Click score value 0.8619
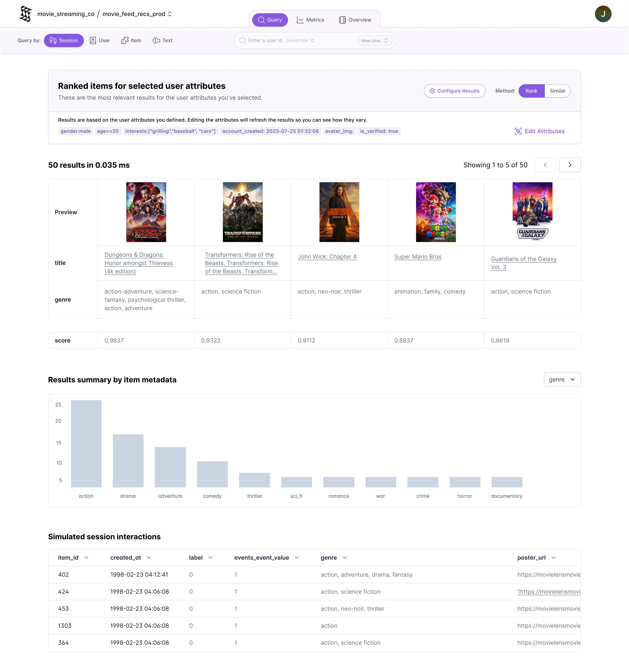The width and height of the screenshot is (629, 672). point(500,340)
